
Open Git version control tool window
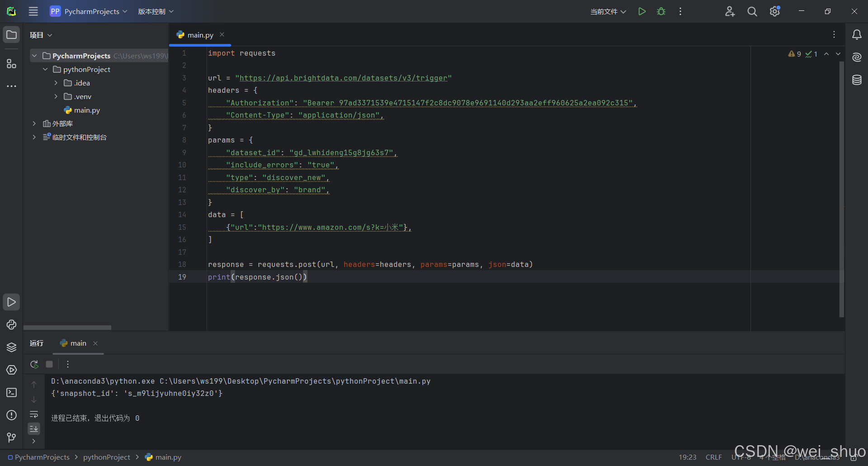click(x=11, y=437)
